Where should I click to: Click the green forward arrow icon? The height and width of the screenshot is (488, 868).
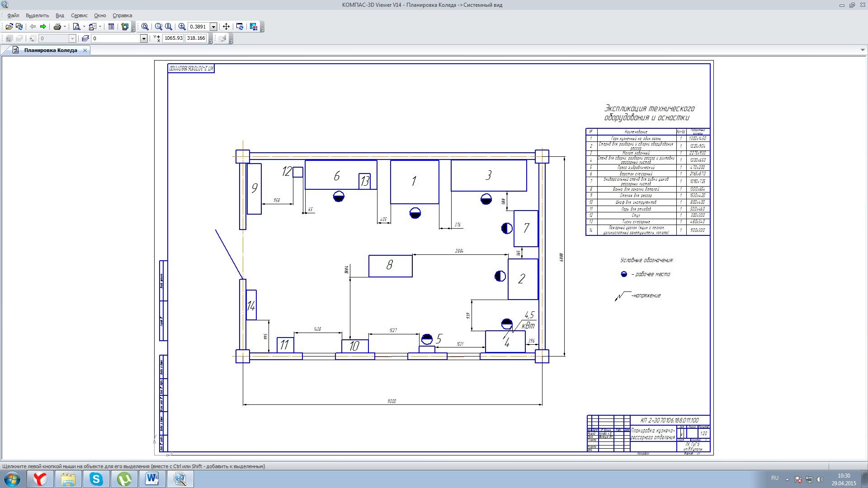pyautogui.click(x=43, y=27)
